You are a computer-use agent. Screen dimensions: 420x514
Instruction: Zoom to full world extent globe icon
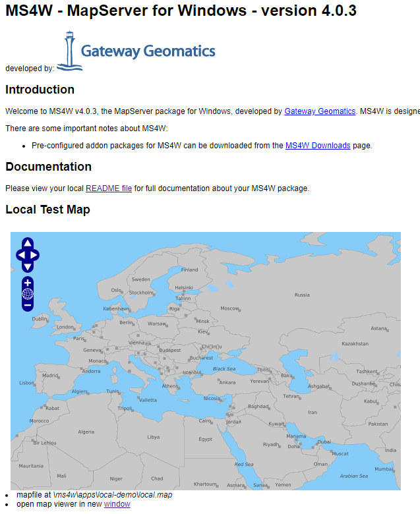point(28,294)
